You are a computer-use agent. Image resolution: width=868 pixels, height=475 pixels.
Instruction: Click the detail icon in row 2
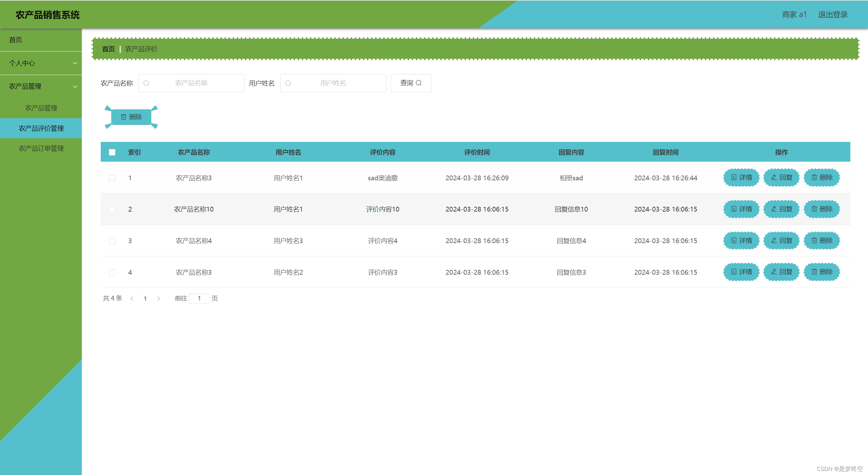pos(734,209)
